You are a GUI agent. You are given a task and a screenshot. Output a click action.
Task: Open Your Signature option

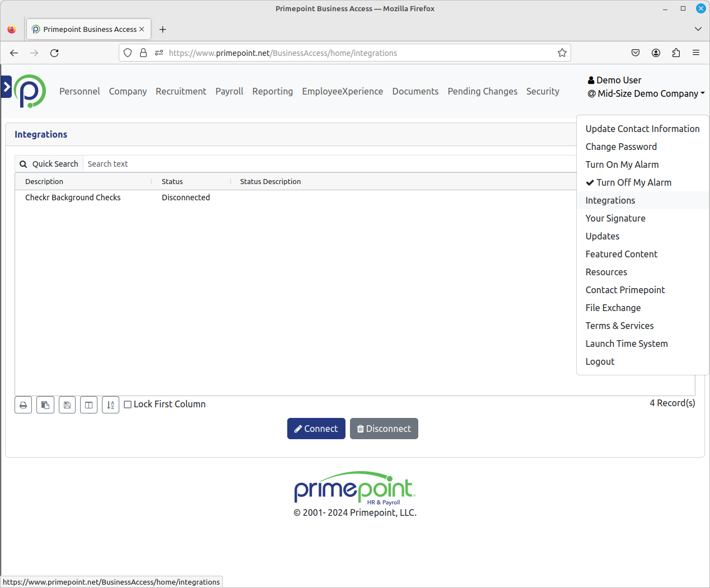[x=643, y=218]
